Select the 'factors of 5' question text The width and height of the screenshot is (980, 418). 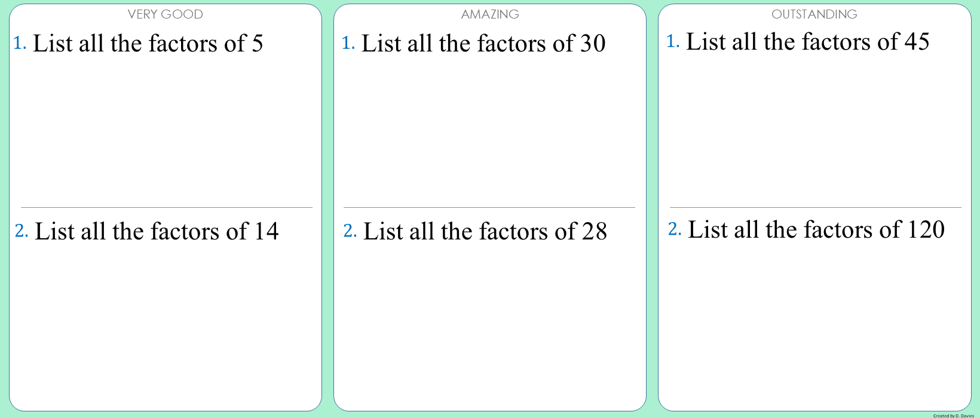click(x=148, y=44)
